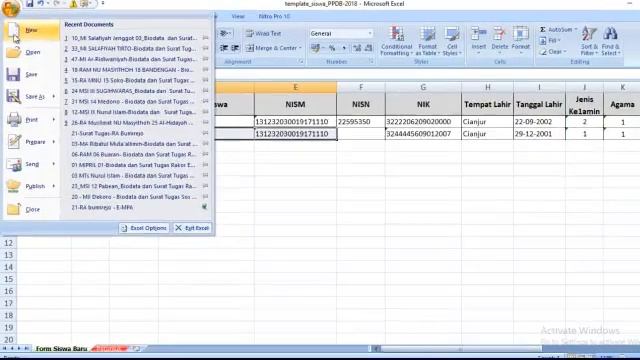640x360 pixels.
Task: Expand the Prepare submenu arrow
Action: [x=53, y=142]
